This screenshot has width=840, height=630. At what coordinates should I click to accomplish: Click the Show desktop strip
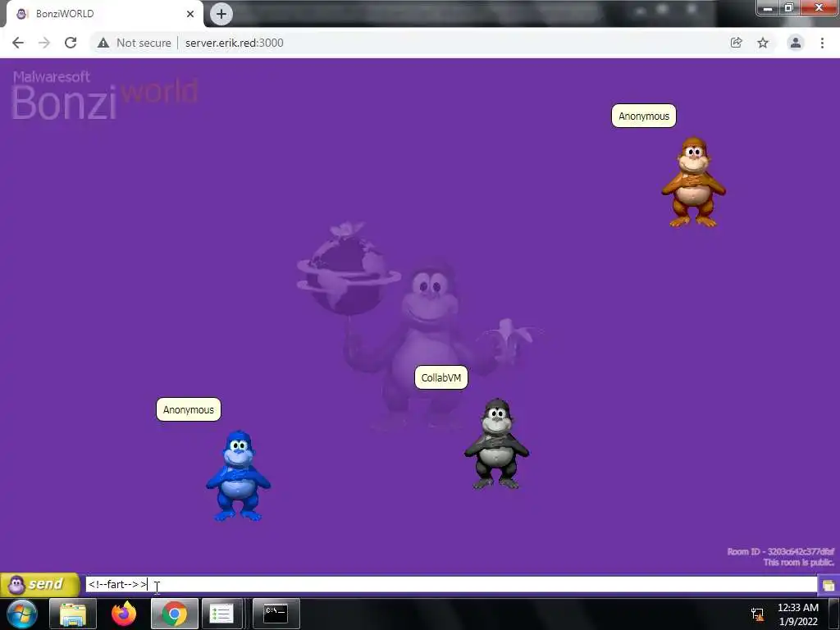point(834,614)
